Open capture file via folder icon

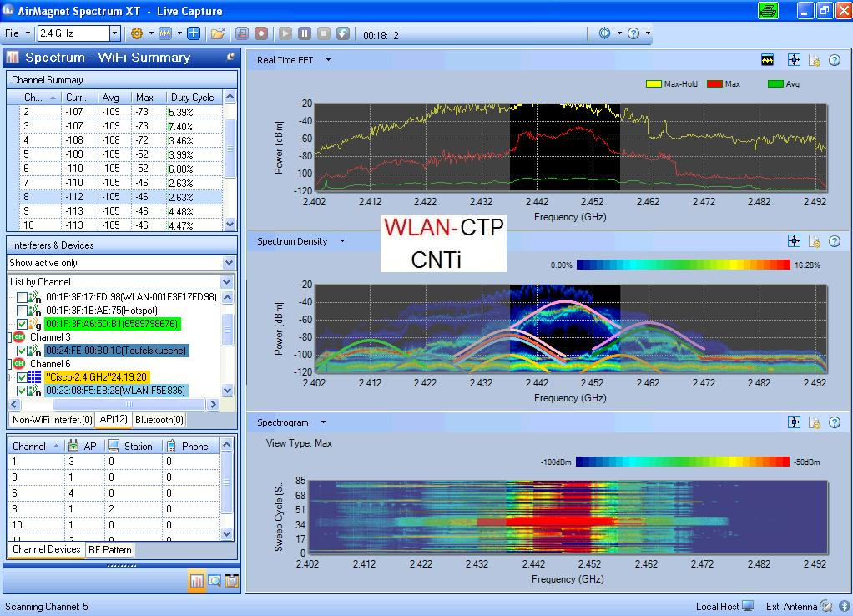[218, 33]
